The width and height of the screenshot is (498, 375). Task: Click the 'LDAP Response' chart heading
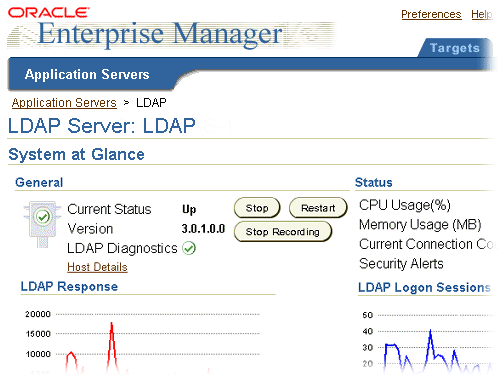[x=69, y=287]
